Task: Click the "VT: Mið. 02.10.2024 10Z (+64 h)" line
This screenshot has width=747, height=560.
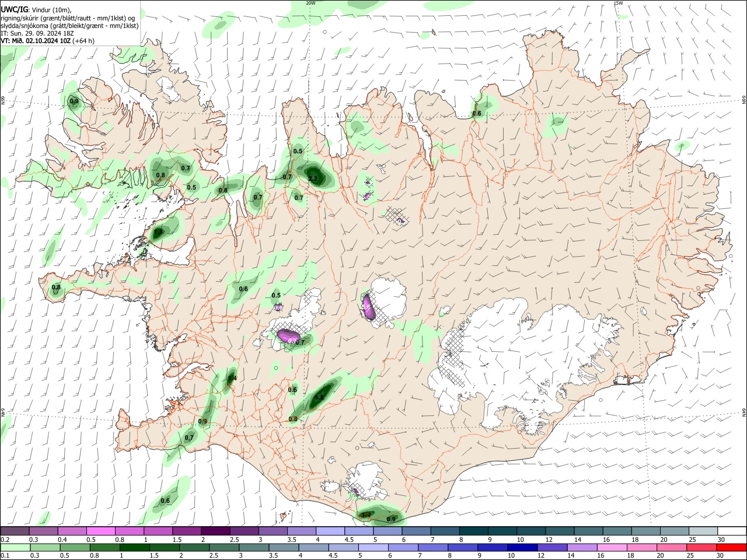Action: [x=47, y=41]
